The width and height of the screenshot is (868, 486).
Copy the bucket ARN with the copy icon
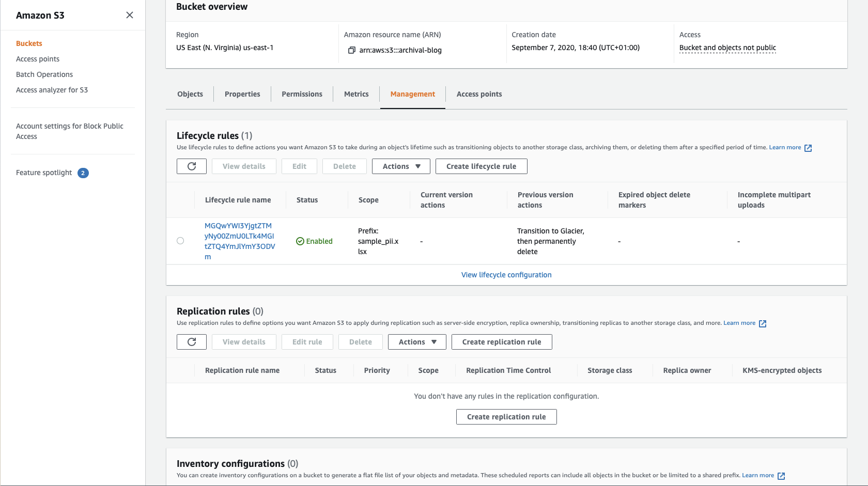pyautogui.click(x=352, y=50)
